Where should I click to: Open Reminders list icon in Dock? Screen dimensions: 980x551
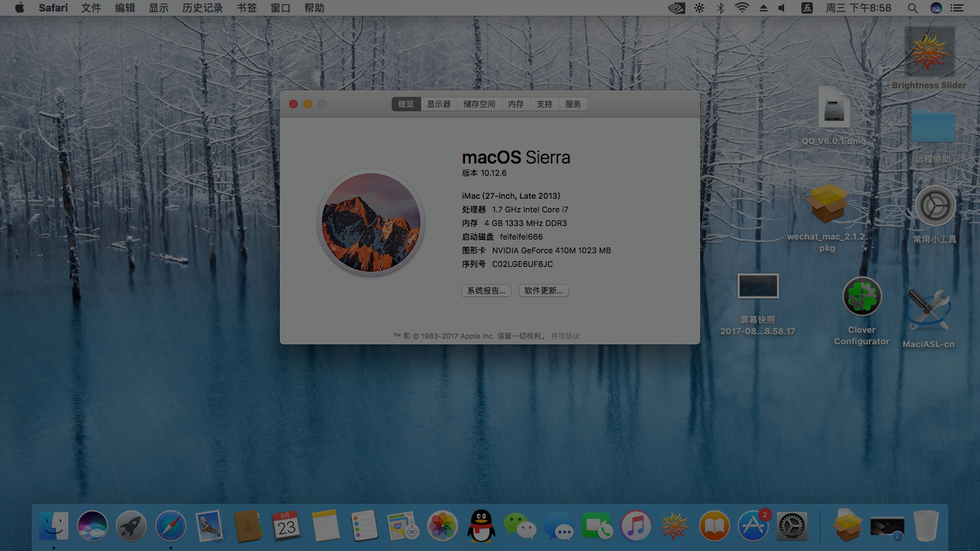(x=364, y=526)
